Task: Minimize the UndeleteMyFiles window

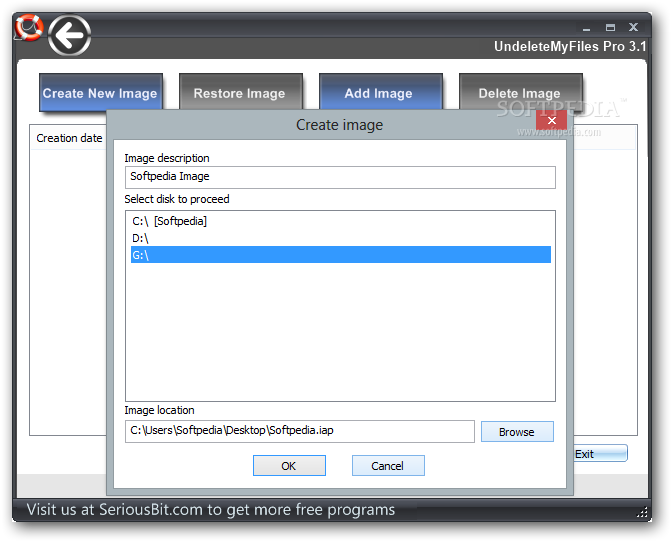Action: click(586, 28)
